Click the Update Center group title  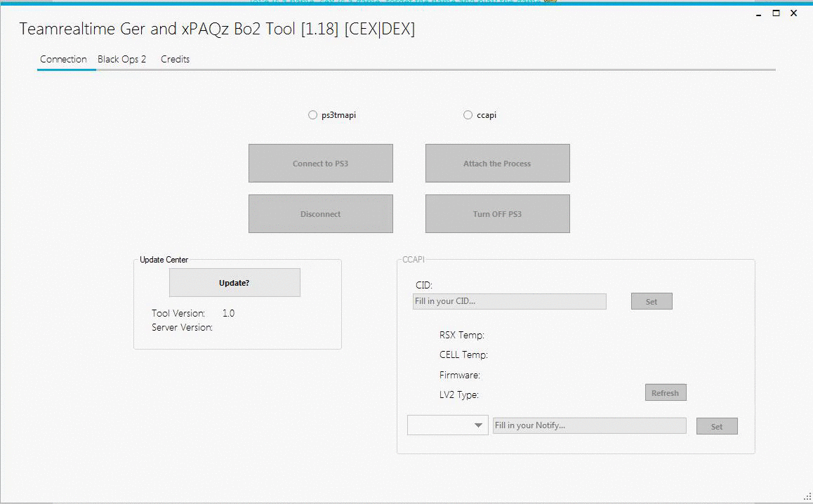click(x=164, y=260)
